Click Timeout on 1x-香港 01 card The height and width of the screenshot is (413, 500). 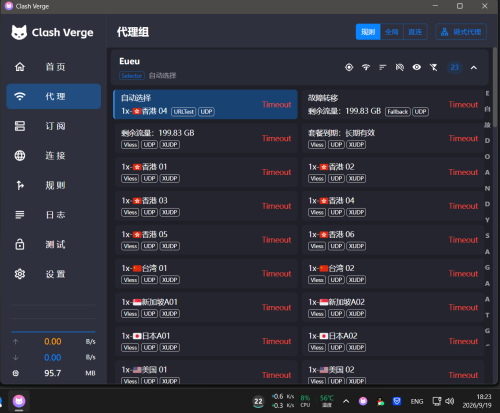277,172
